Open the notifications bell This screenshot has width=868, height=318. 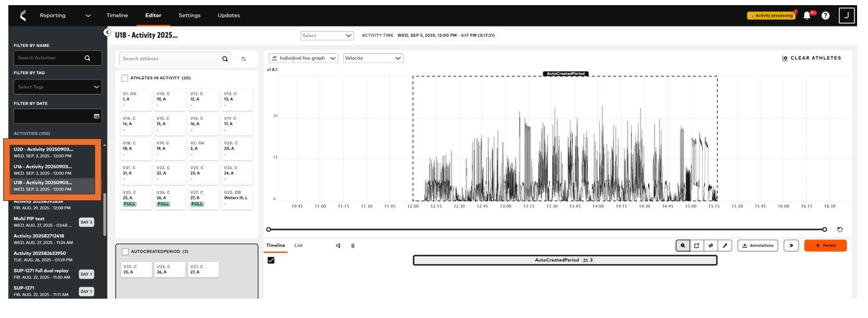(807, 15)
